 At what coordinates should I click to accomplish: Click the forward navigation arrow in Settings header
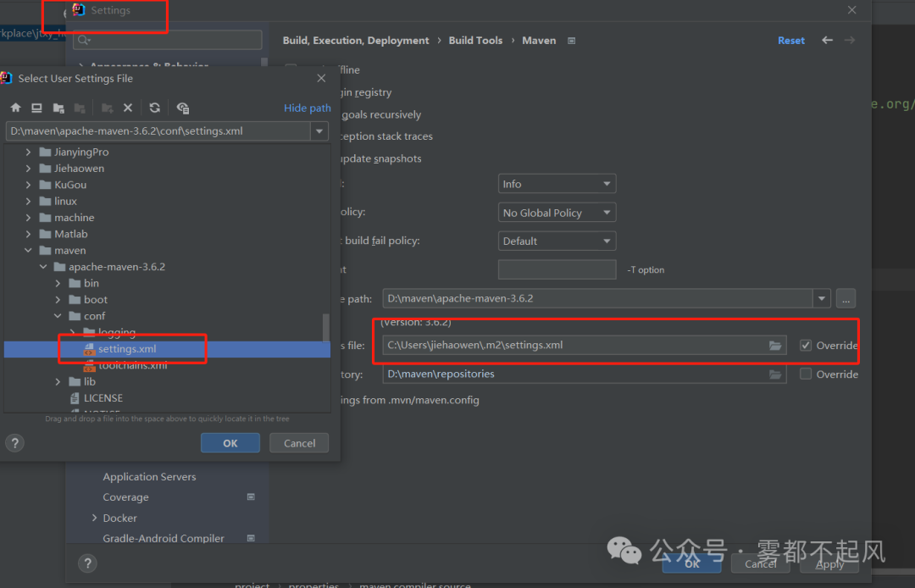(x=850, y=40)
